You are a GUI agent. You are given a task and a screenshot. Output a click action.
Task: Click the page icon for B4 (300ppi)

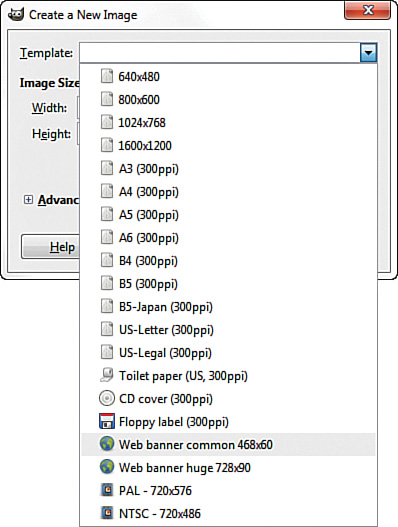pyautogui.click(x=107, y=260)
